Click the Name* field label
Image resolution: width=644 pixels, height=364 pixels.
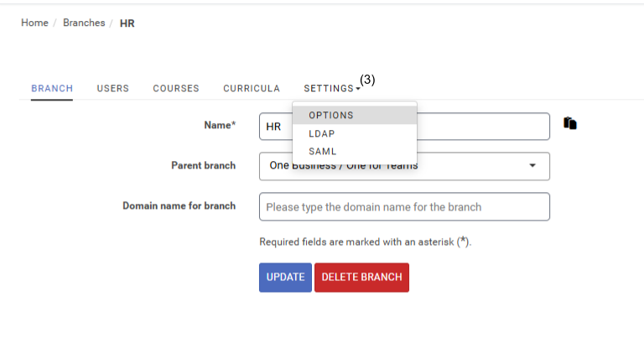220,125
